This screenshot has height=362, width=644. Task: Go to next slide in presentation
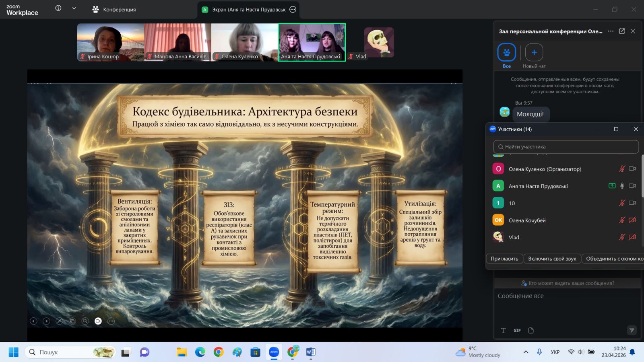(x=47, y=321)
